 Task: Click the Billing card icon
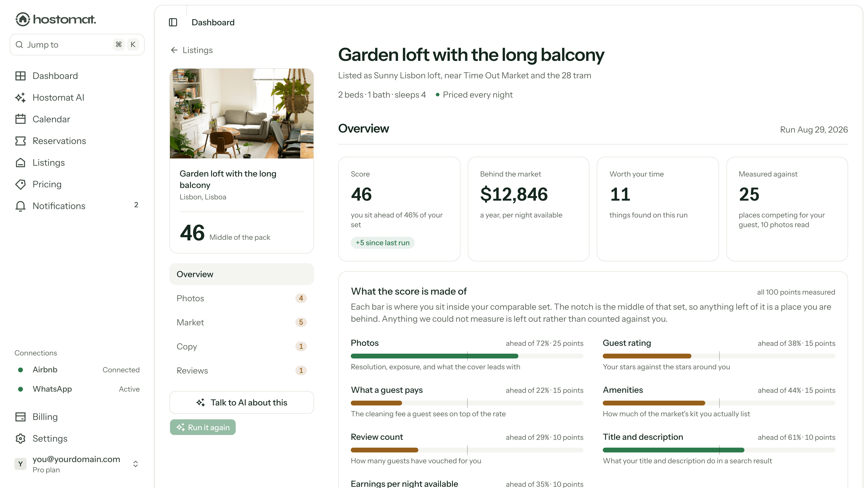pyautogui.click(x=20, y=417)
